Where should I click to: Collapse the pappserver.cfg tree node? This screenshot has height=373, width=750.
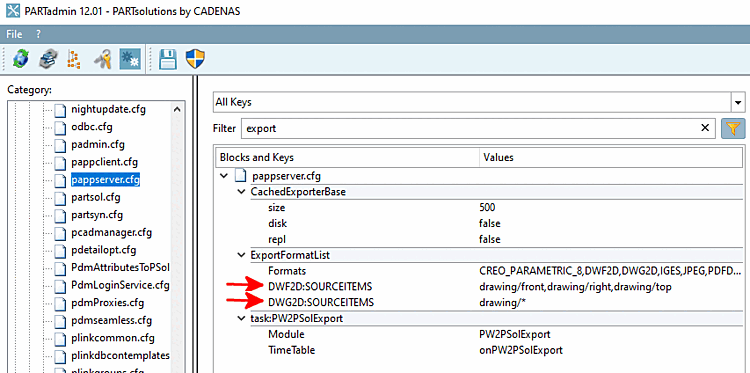223,176
